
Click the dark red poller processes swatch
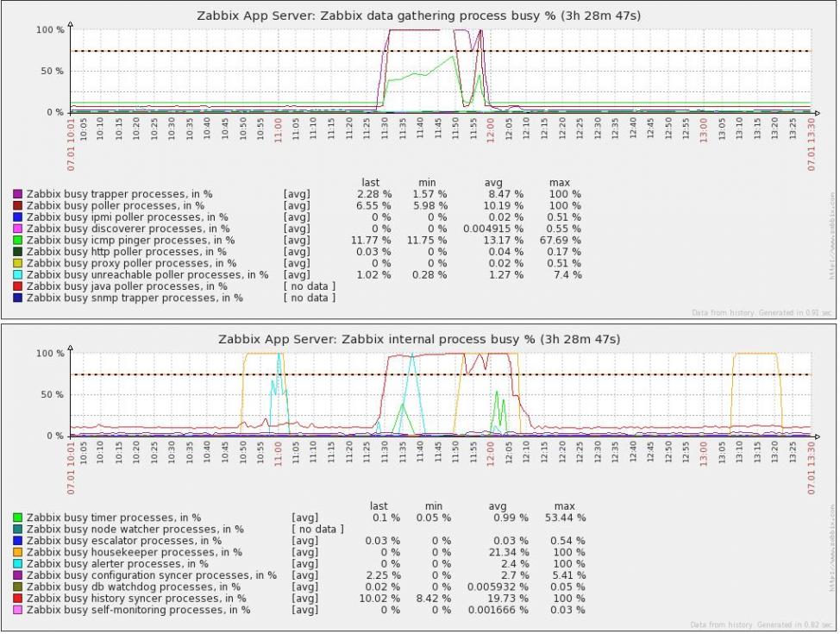click(17, 206)
